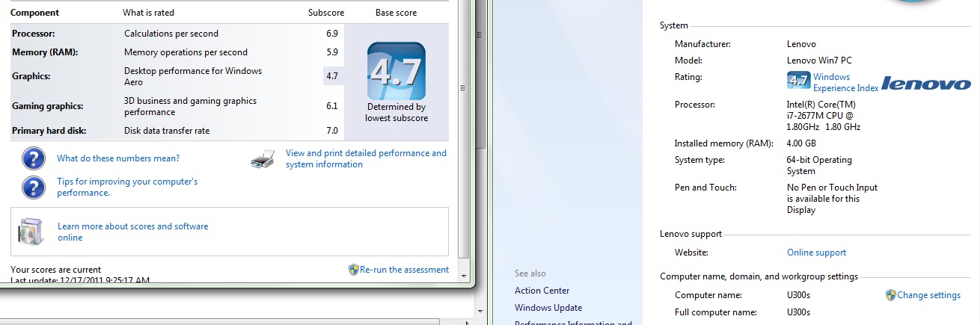
Task: Click the software box icon beside 'Learn more about scores'
Action: (x=31, y=232)
